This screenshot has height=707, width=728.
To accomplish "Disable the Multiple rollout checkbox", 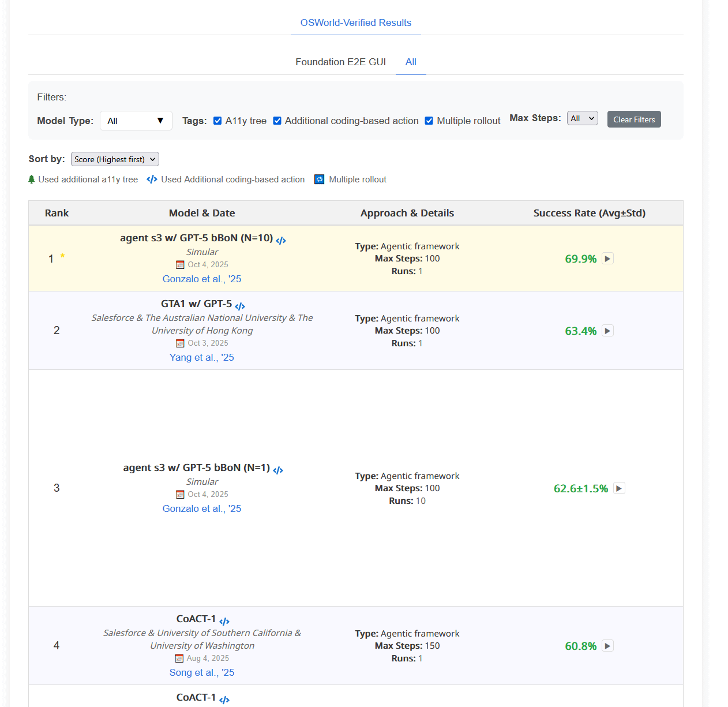I will point(429,121).
